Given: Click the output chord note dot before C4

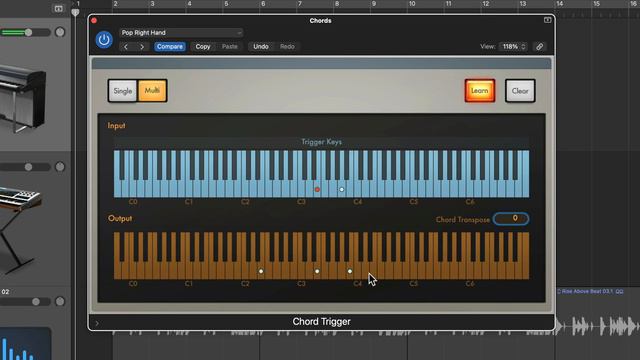Looking at the screenshot, I should [x=350, y=271].
